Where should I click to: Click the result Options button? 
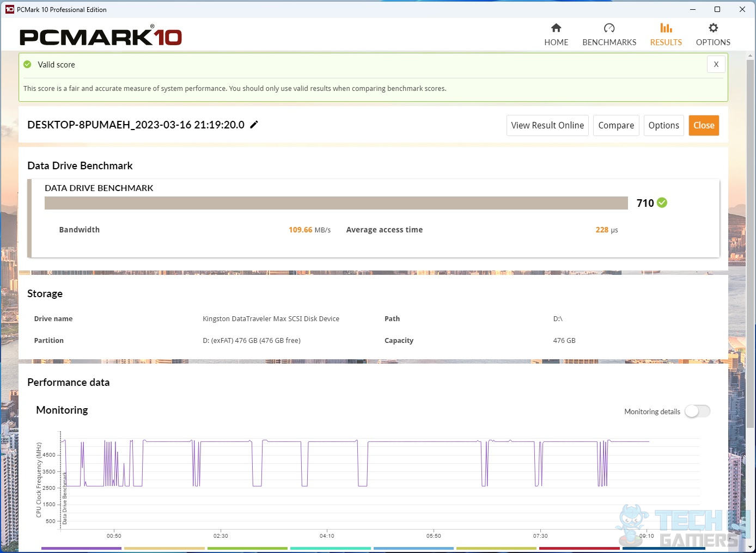click(663, 125)
